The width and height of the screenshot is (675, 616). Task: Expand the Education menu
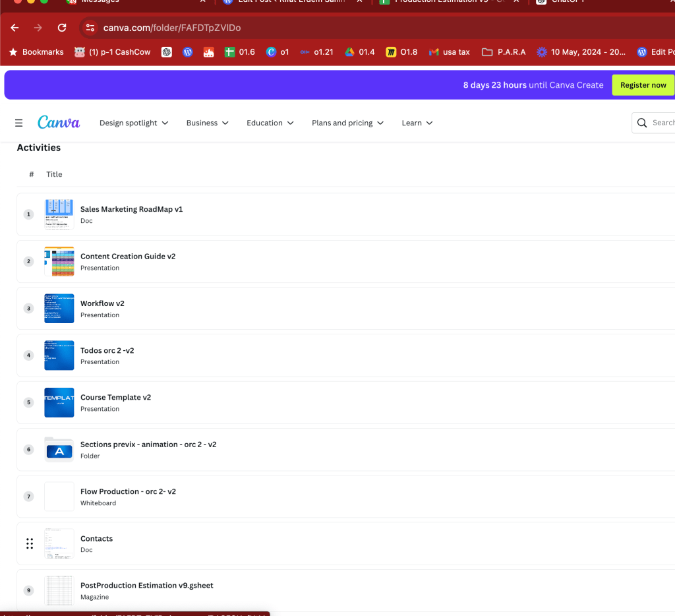(x=270, y=123)
